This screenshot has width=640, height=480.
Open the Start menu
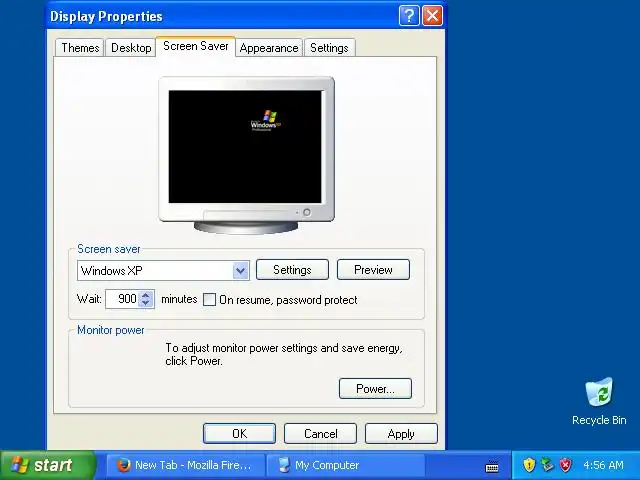point(47,465)
